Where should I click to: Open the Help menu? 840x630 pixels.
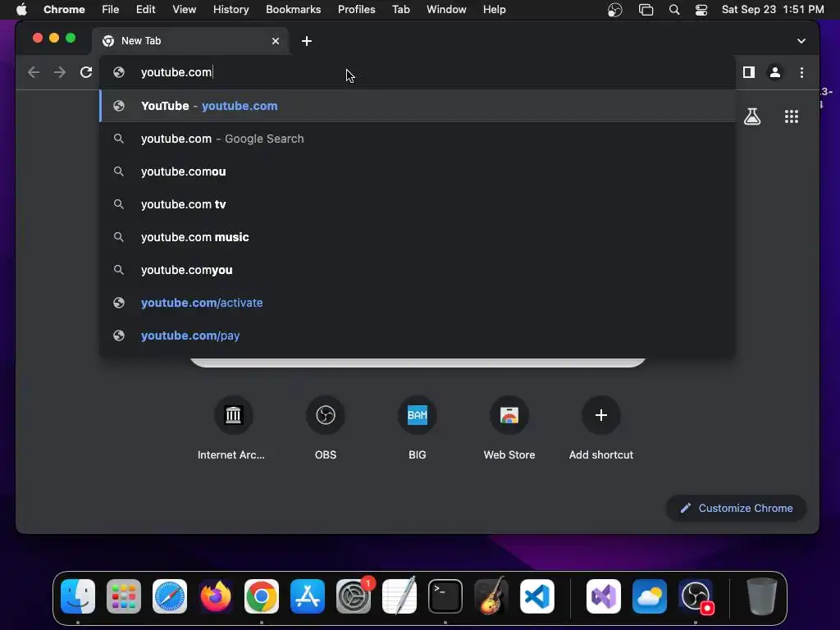pyautogui.click(x=494, y=10)
